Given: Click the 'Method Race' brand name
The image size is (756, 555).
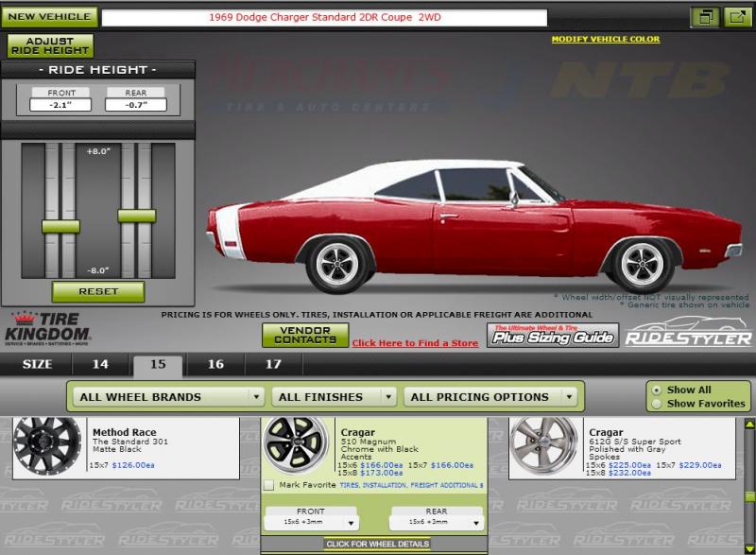Looking at the screenshot, I should point(125,432).
